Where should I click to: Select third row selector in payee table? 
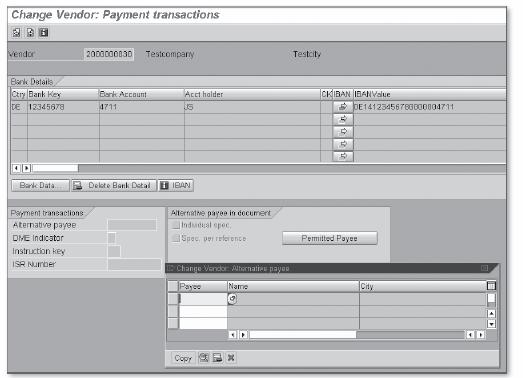click(x=173, y=323)
